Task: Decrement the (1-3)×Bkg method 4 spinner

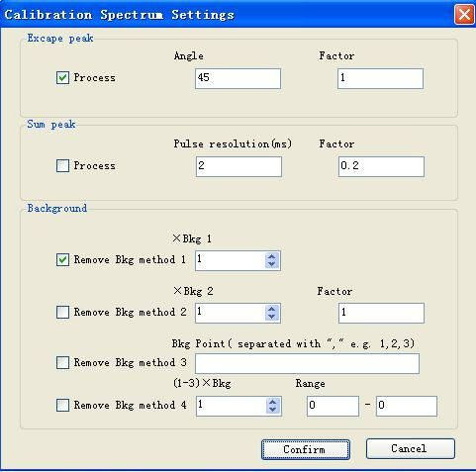Action: tap(273, 410)
